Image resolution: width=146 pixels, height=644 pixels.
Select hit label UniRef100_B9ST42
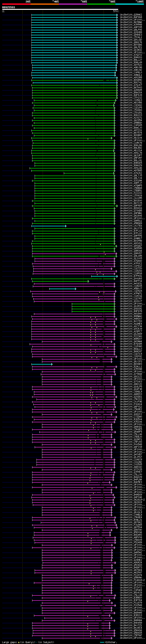[x=131, y=82]
